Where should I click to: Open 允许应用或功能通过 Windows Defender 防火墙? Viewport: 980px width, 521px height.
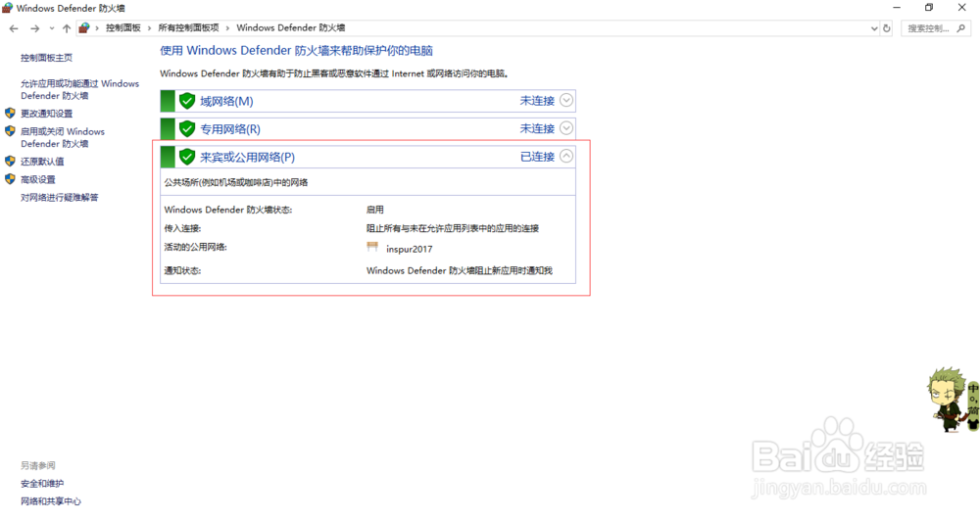click(80, 89)
